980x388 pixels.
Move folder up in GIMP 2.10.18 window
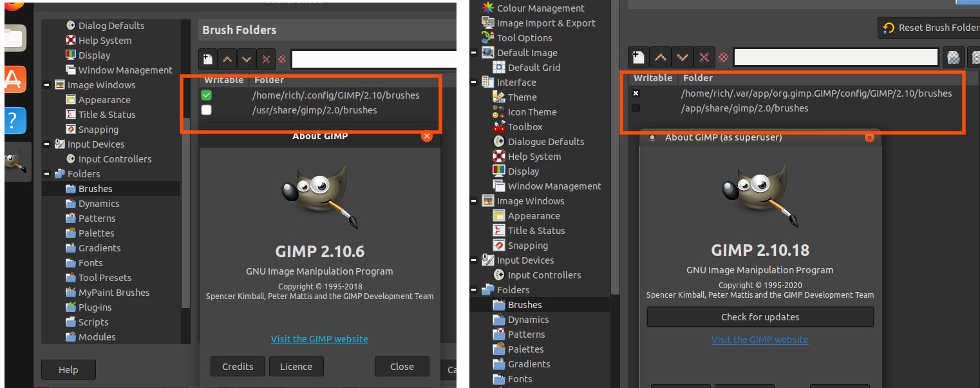click(x=660, y=57)
